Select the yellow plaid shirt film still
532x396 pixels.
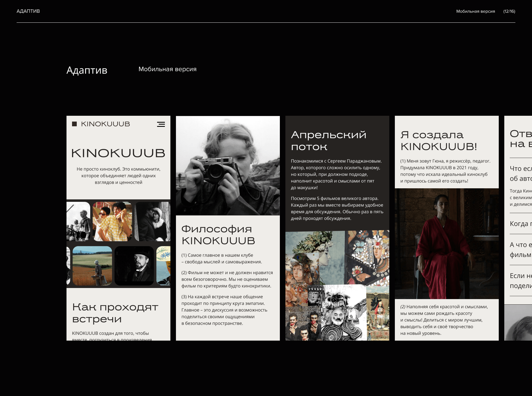pos(112,222)
